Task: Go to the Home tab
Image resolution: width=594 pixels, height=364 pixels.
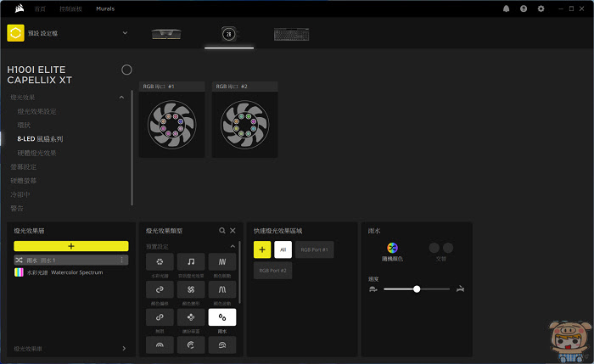Action: coord(40,8)
